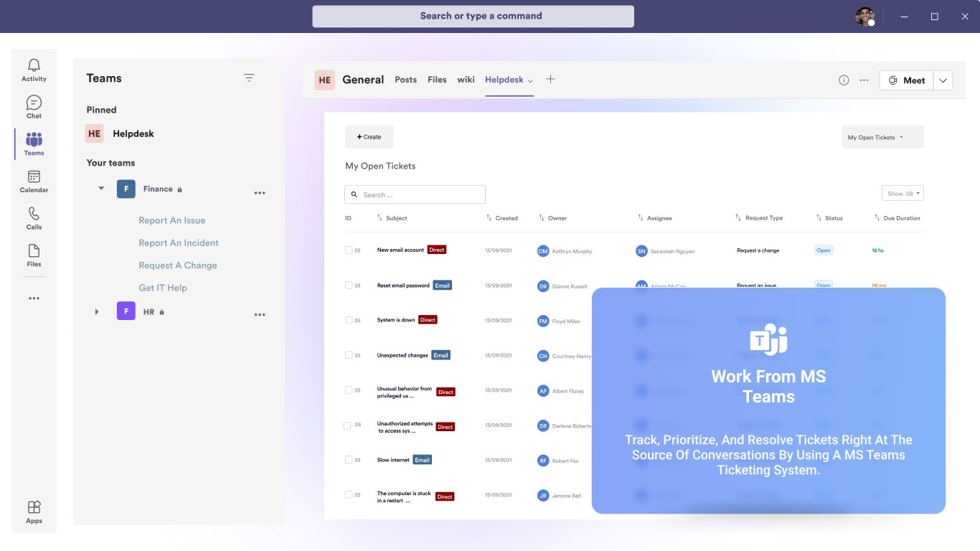Switch to the Files tab

tap(437, 80)
